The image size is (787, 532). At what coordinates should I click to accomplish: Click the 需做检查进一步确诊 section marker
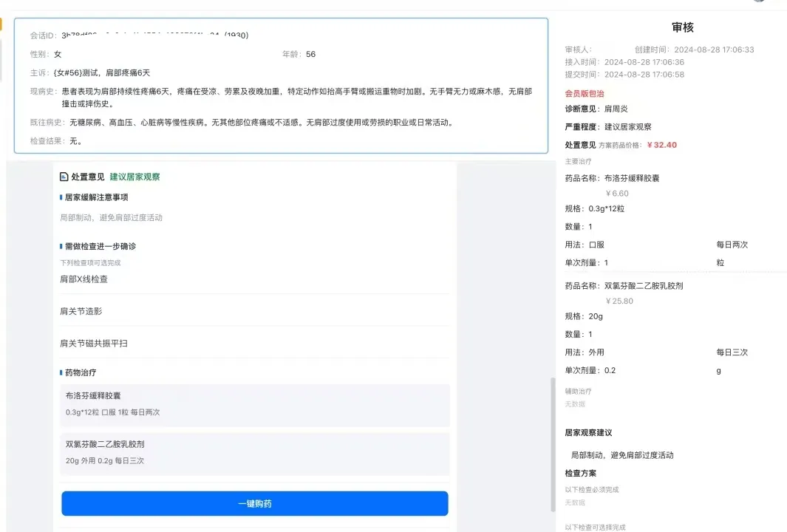coord(62,245)
